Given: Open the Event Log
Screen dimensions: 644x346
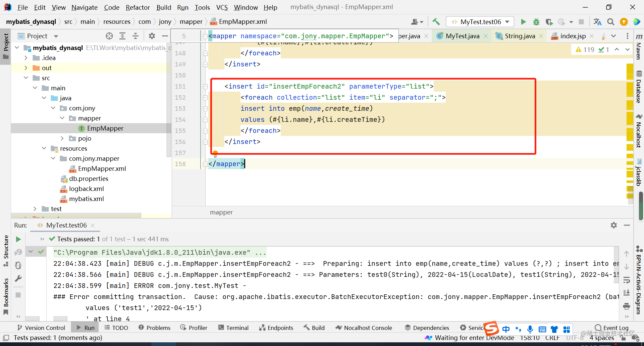Looking at the screenshot, I should click(615, 328).
